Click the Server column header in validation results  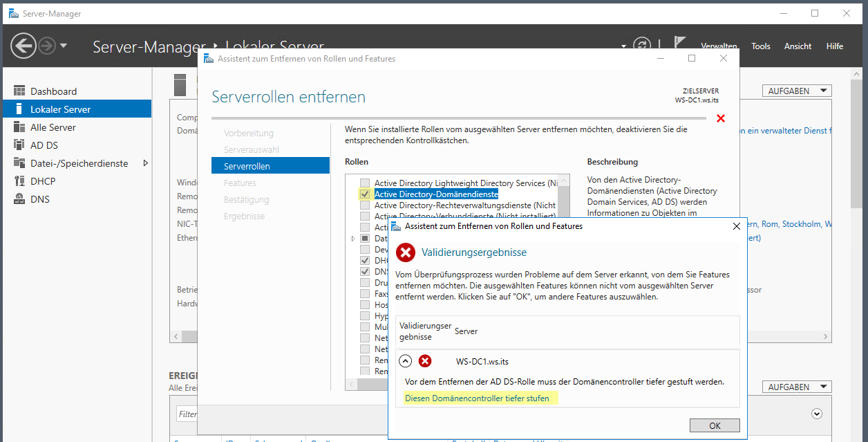click(x=466, y=331)
